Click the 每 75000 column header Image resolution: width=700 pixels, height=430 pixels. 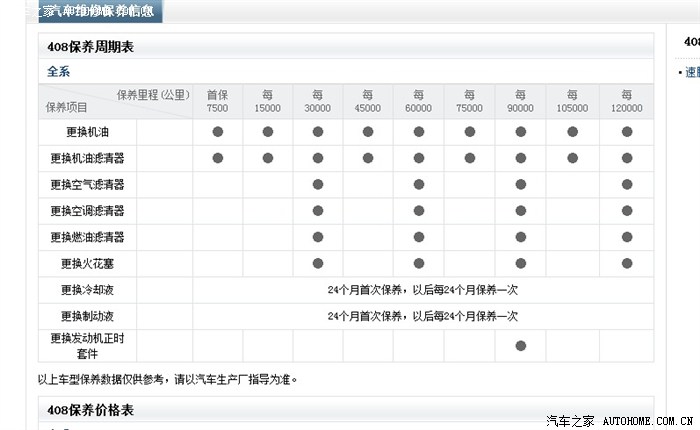coord(469,101)
